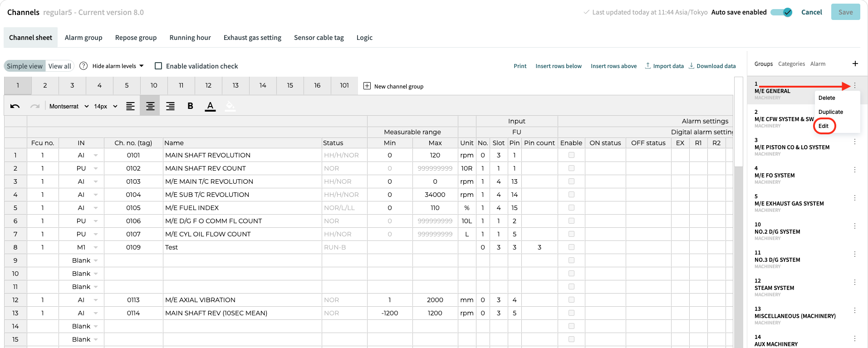The width and height of the screenshot is (868, 348).
Task: Apply left text alignment
Action: (130, 106)
